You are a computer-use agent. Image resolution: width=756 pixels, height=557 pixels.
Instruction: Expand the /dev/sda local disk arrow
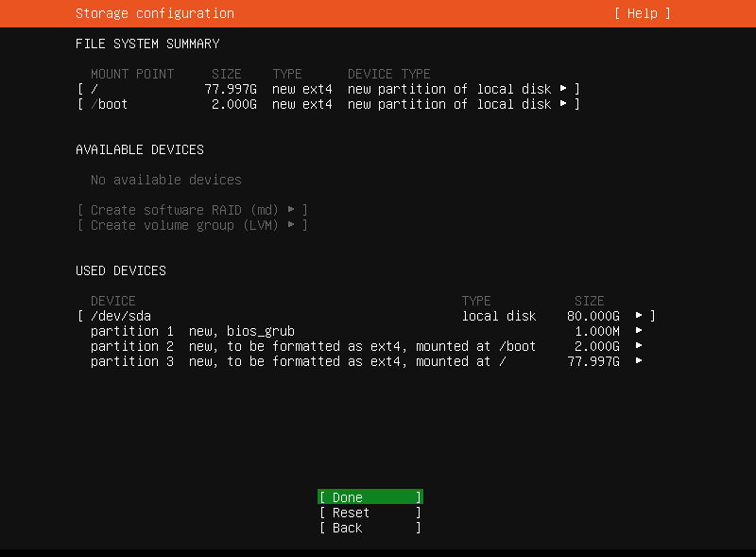[639, 315]
